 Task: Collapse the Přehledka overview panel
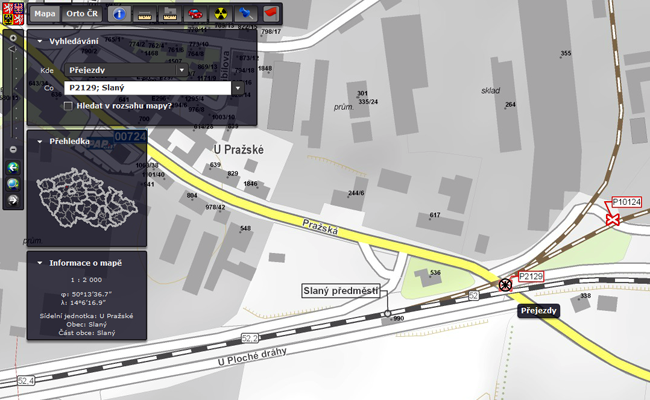38,142
